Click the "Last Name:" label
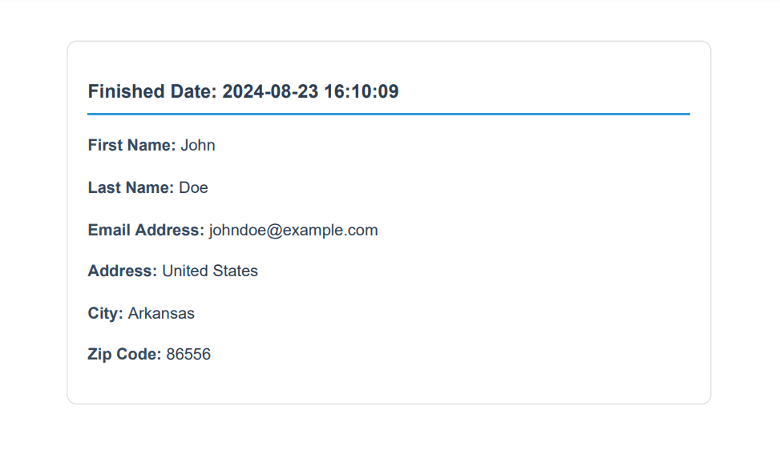Viewport: 780px width, 460px height. (131, 187)
